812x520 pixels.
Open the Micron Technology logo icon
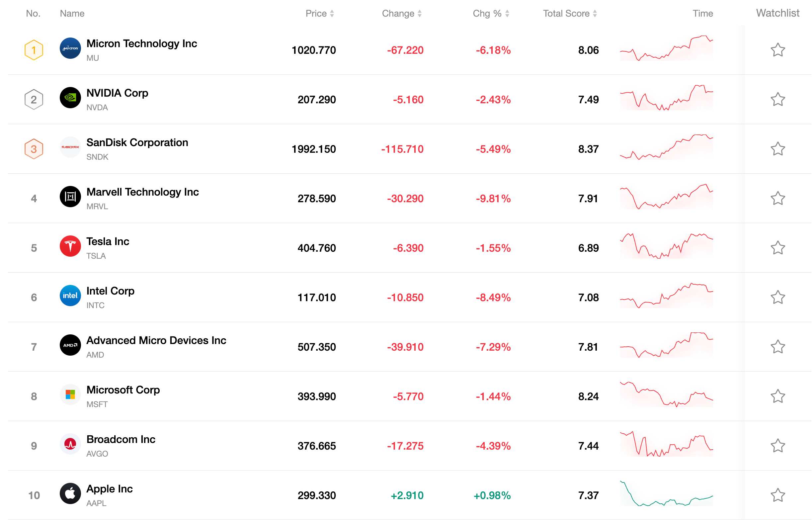tap(70, 48)
